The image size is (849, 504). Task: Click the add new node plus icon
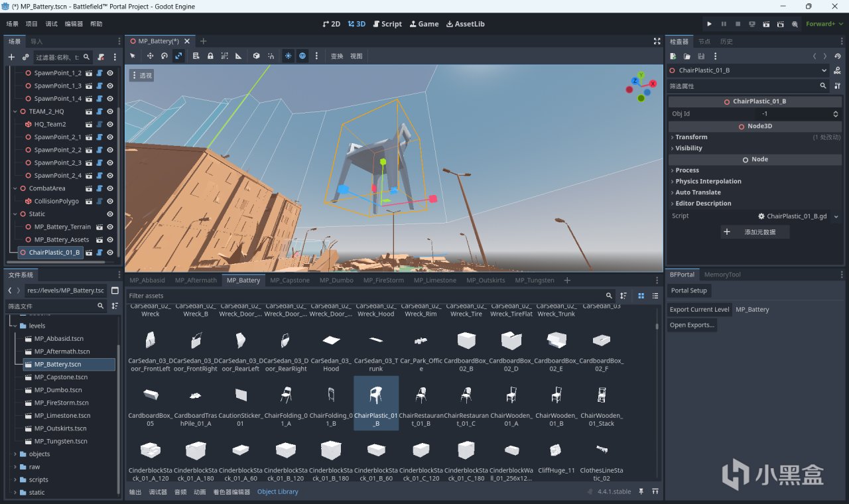coord(11,57)
